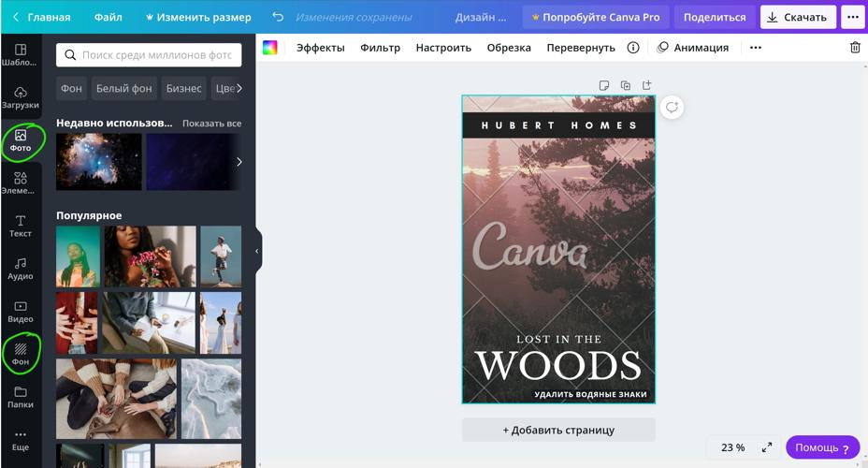Viewport: 868px width, 468px height.
Task: Open the Загрузки uploads panel
Action: tap(20, 97)
